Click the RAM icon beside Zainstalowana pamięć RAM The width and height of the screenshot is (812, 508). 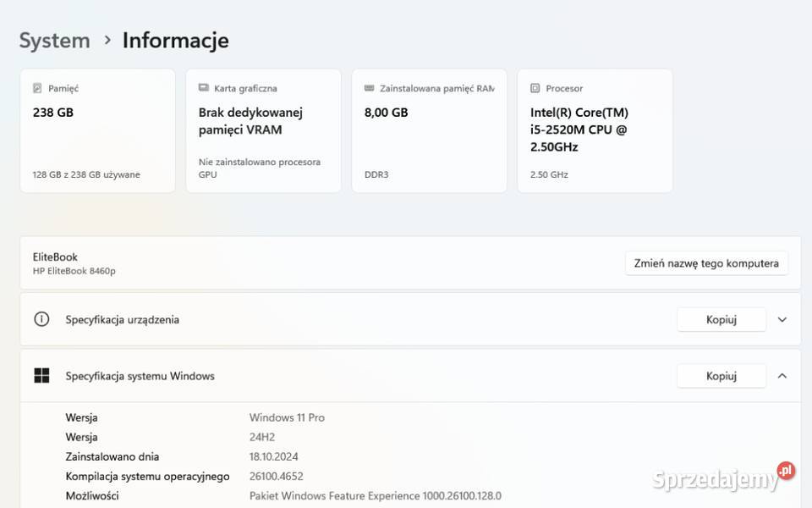(x=369, y=88)
